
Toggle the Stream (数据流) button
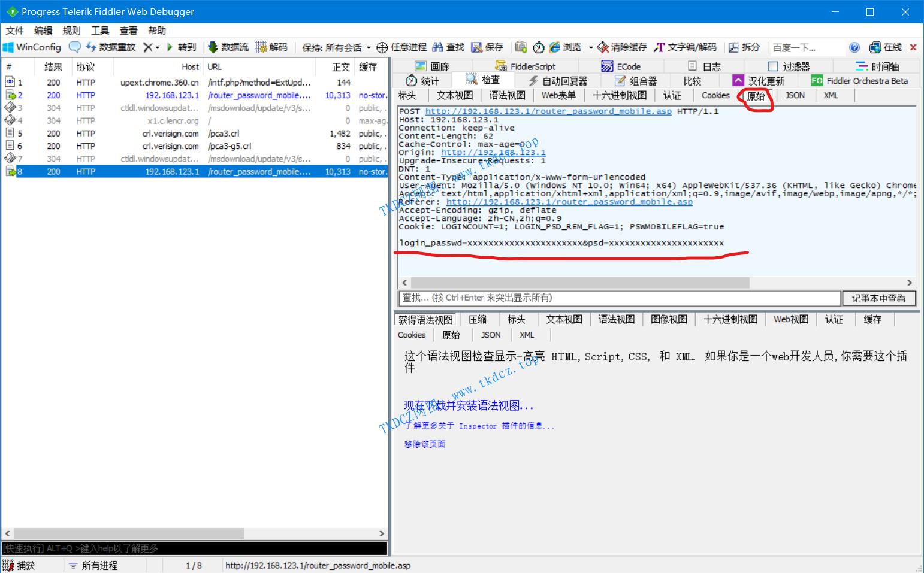[x=228, y=47]
